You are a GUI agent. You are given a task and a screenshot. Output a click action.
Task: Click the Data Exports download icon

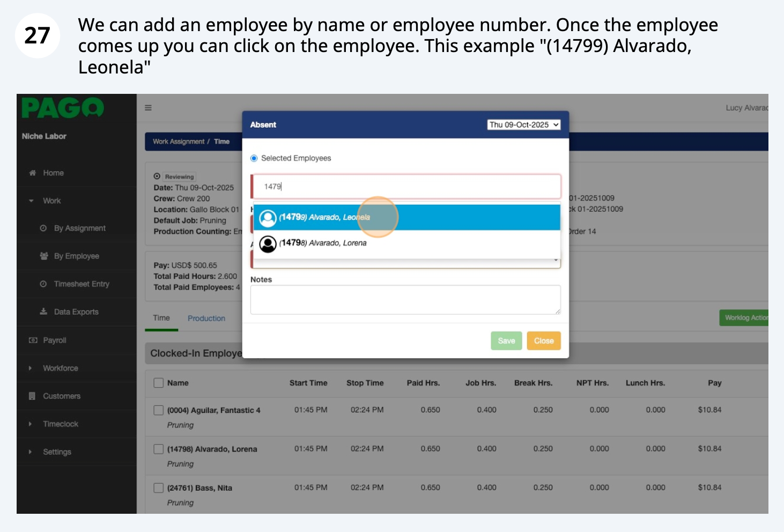point(43,312)
